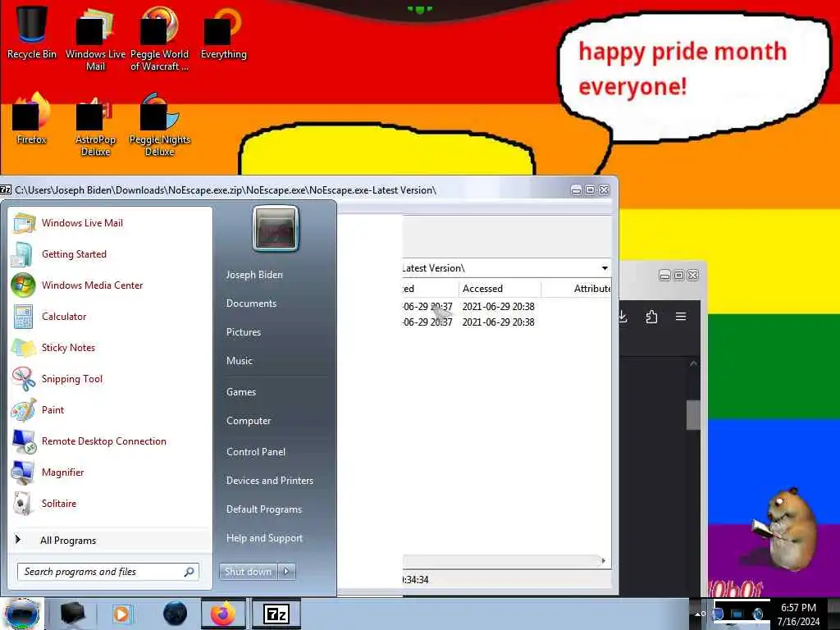Viewport: 840px width, 630px height.
Task: Select the Firefox desktop shortcut
Action: pos(32,119)
